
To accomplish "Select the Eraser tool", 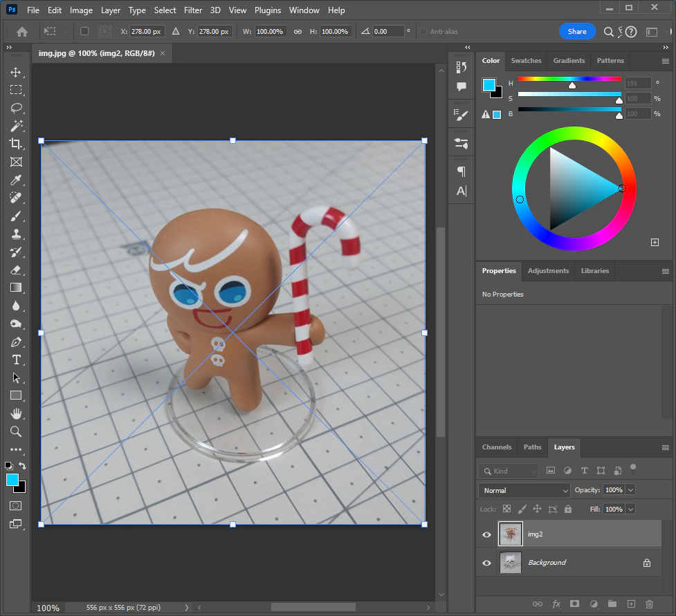I will 16,270.
